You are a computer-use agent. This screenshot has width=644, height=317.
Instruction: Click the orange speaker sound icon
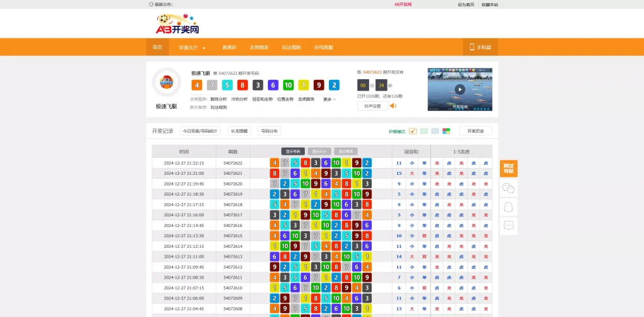pos(393,106)
